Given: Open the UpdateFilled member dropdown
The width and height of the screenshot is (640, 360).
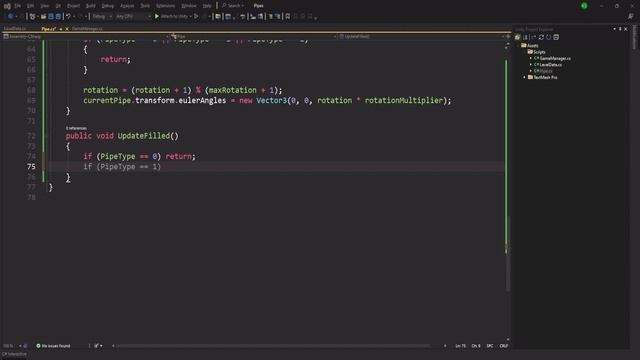Looking at the screenshot, I should point(422,36).
